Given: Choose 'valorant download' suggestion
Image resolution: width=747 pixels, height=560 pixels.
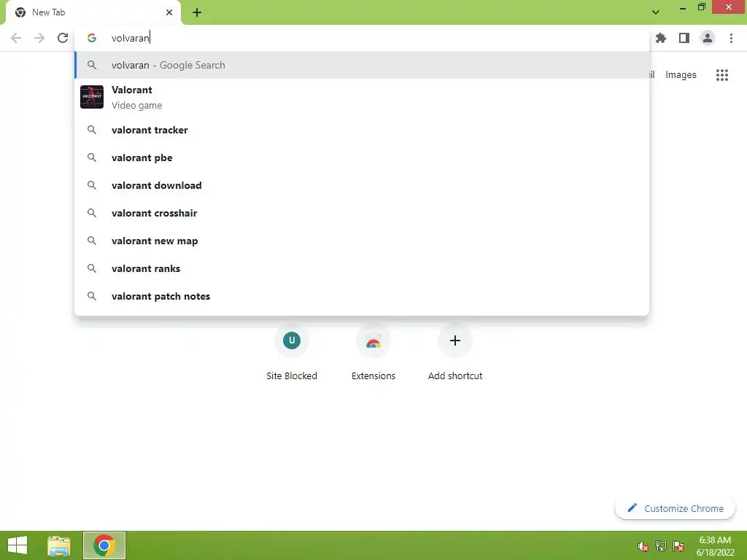Looking at the screenshot, I should [x=362, y=185].
